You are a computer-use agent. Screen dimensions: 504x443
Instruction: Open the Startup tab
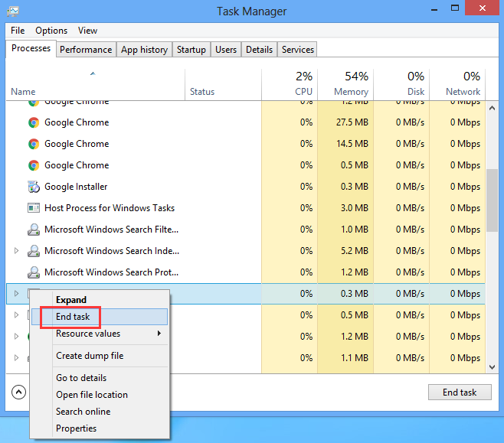tap(191, 50)
